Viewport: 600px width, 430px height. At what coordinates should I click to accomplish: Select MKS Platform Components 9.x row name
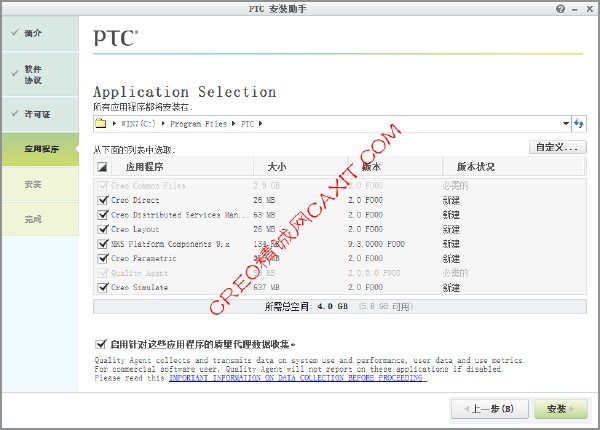point(170,244)
